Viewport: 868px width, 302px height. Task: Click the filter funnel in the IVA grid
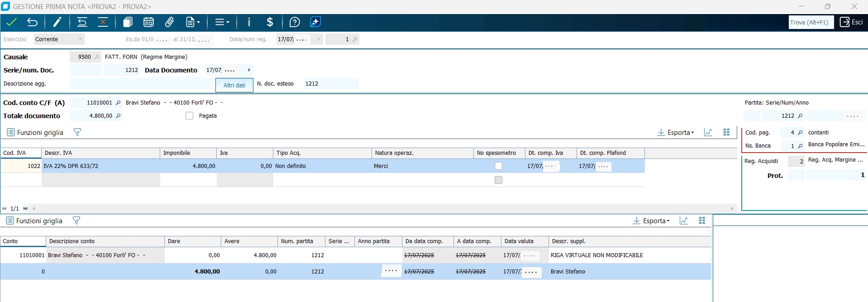pyautogui.click(x=77, y=132)
